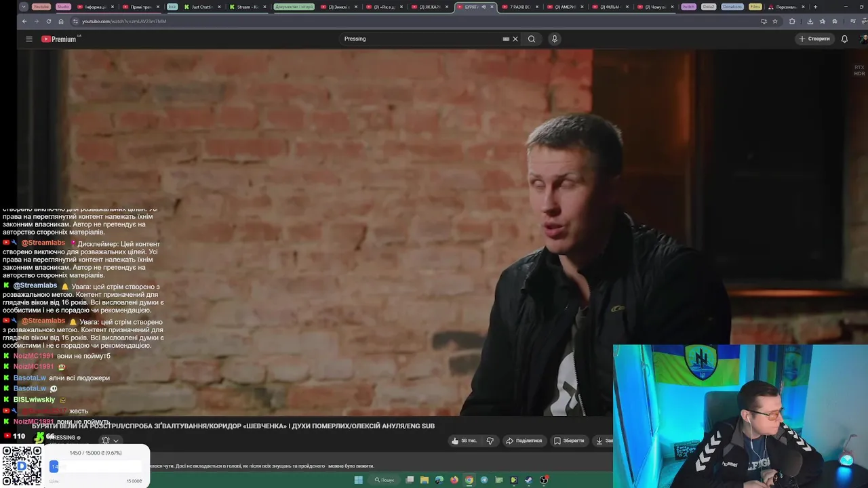Open the browser downloads icon
The height and width of the screenshot is (488, 868).
tap(810, 21)
